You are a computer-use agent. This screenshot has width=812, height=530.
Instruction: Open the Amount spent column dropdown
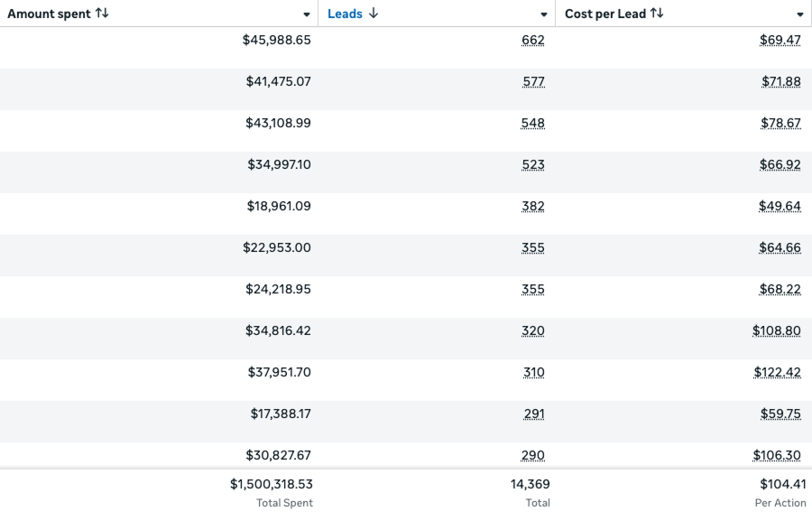(x=307, y=14)
